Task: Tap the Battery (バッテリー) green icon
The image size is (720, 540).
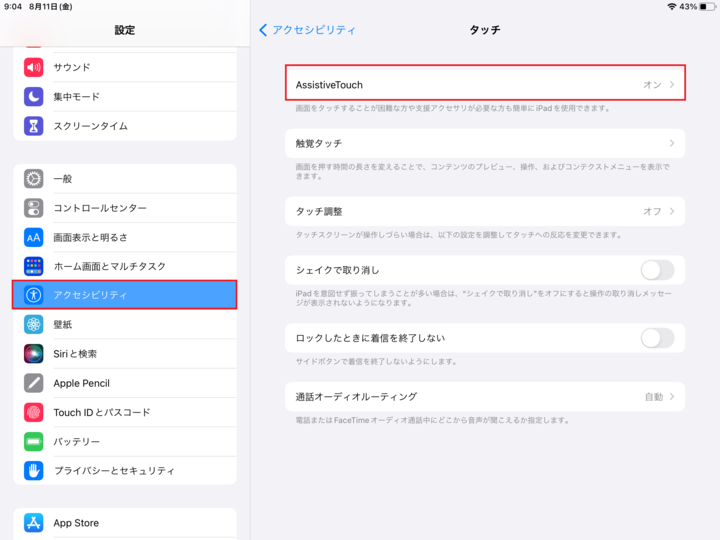Action: pyautogui.click(x=34, y=442)
